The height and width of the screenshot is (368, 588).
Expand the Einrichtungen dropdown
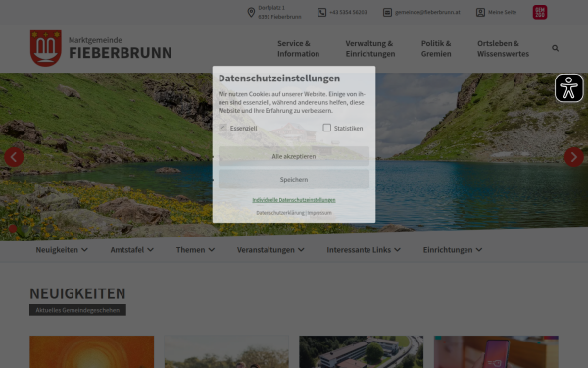pos(453,250)
